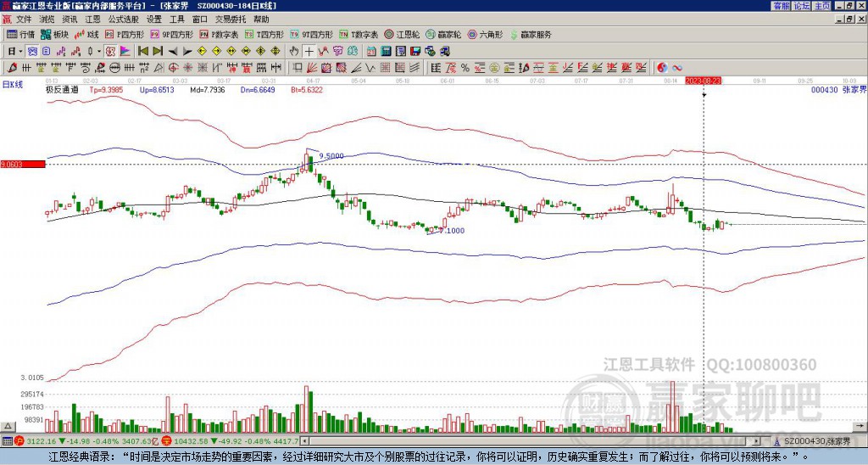Jump to the last bar icon
The width and height of the screenshot is (868, 465).
tap(157, 52)
